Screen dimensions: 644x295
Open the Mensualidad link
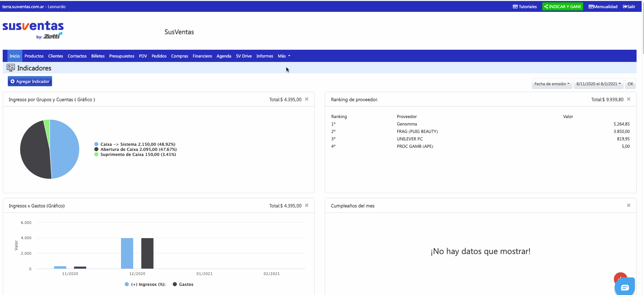pyautogui.click(x=603, y=6)
